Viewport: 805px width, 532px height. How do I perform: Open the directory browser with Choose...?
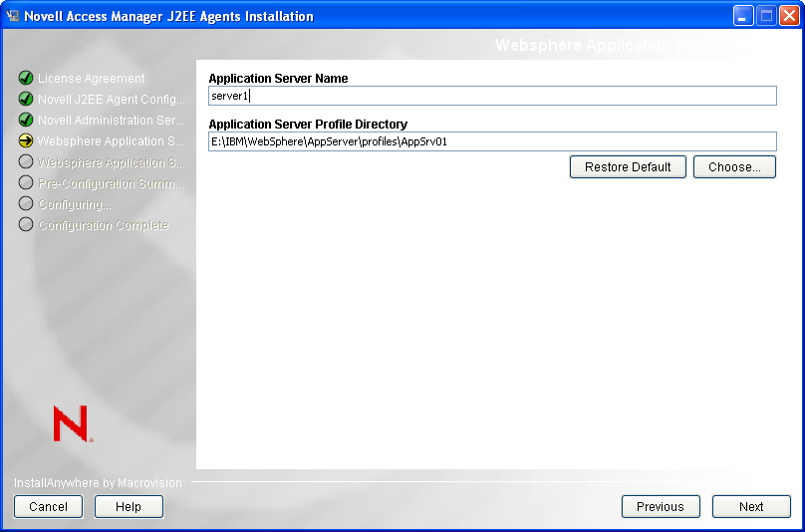(734, 167)
